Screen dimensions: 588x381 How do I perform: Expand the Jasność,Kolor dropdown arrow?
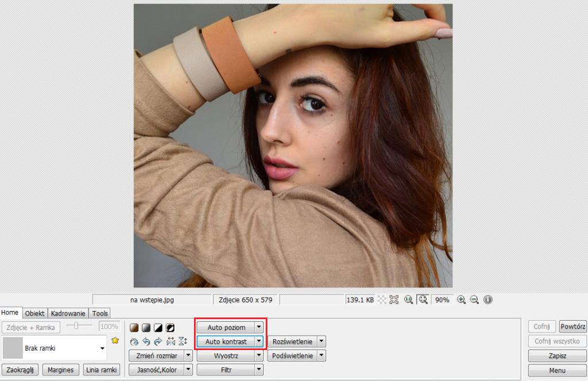tap(188, 370)
